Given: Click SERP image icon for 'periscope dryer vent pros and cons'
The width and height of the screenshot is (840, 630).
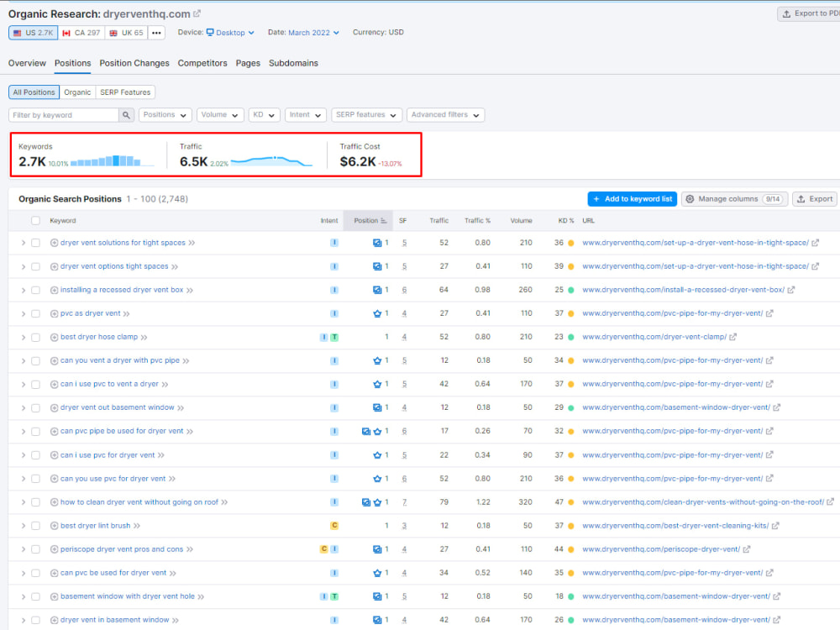Looking at the screenshot, I should click(x=377, y=549).
